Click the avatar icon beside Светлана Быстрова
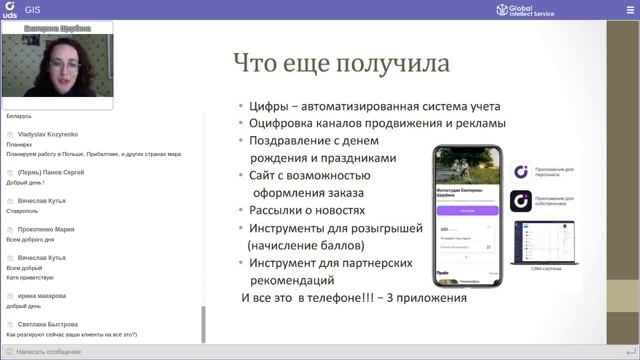The image size is (640, 360). (x=10, y=324)
